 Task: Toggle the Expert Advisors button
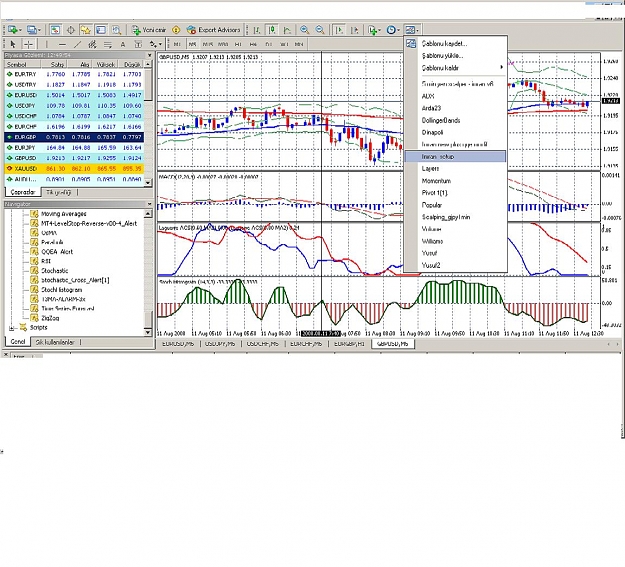click(214, 30)
